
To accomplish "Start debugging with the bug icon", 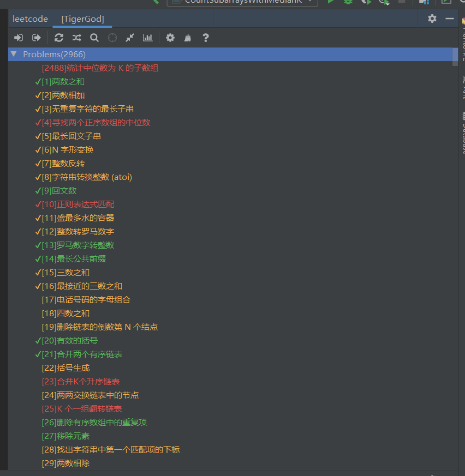I will (349, 2).
